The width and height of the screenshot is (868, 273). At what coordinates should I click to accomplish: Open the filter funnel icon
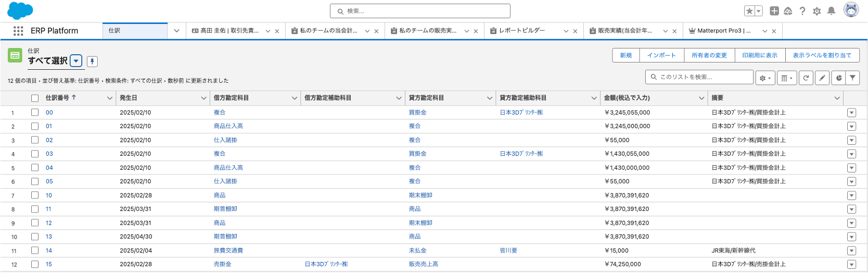(853, 78)
